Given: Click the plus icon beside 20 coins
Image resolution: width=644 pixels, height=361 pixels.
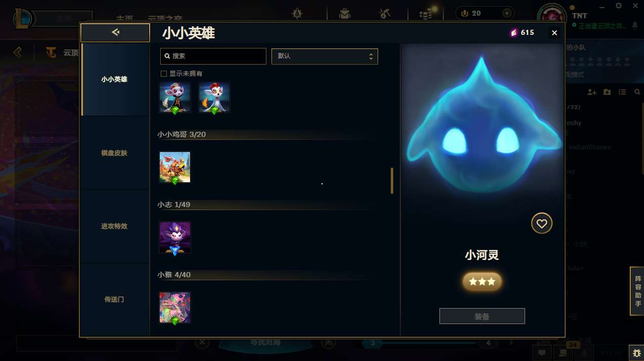Looking at the screenshot, I should (x=507, y=13).
